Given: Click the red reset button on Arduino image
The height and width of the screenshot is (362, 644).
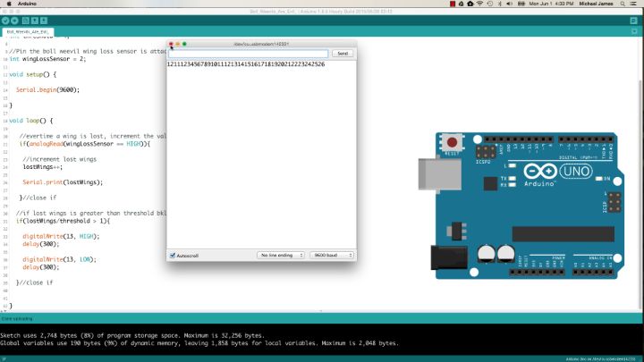Looking at the screenshot, I should pos(453,142).
